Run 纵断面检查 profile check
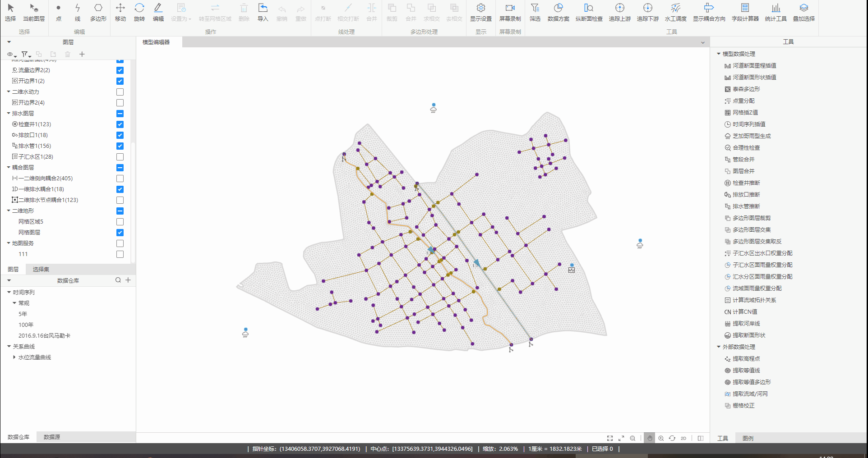The image size is (868, 458). point(589,13)
